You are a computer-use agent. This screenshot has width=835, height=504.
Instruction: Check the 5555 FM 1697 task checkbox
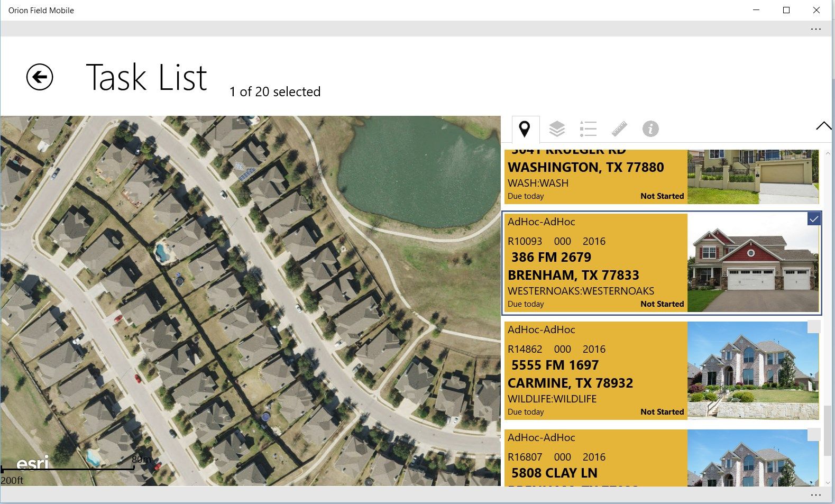814,327
